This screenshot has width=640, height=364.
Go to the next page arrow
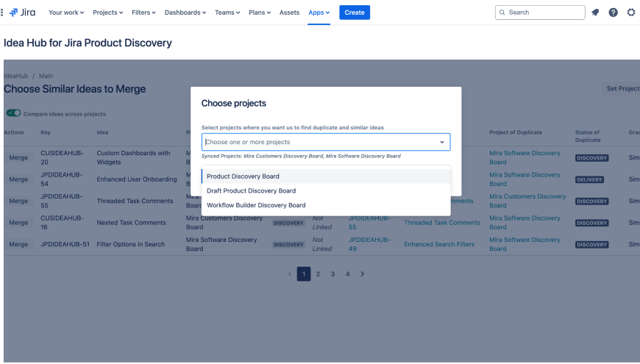click(x=362, y=274)
